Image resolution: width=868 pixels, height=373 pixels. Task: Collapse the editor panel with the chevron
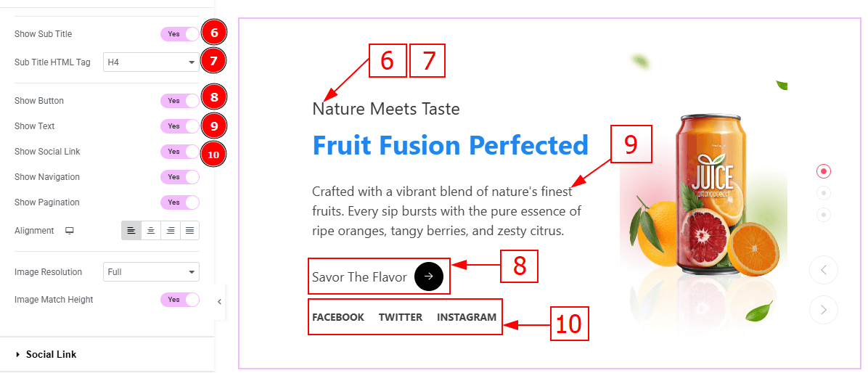(219, 302)
